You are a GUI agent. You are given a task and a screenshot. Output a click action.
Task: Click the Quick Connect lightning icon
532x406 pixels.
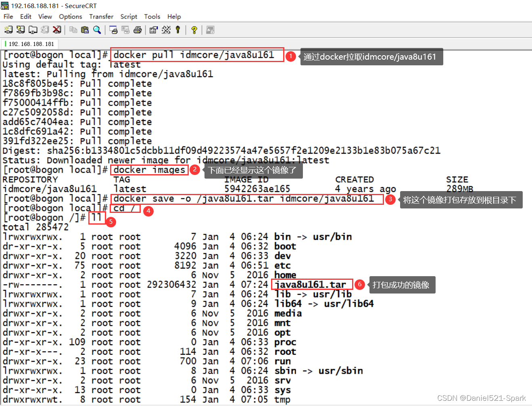click(x=21, y=30)
